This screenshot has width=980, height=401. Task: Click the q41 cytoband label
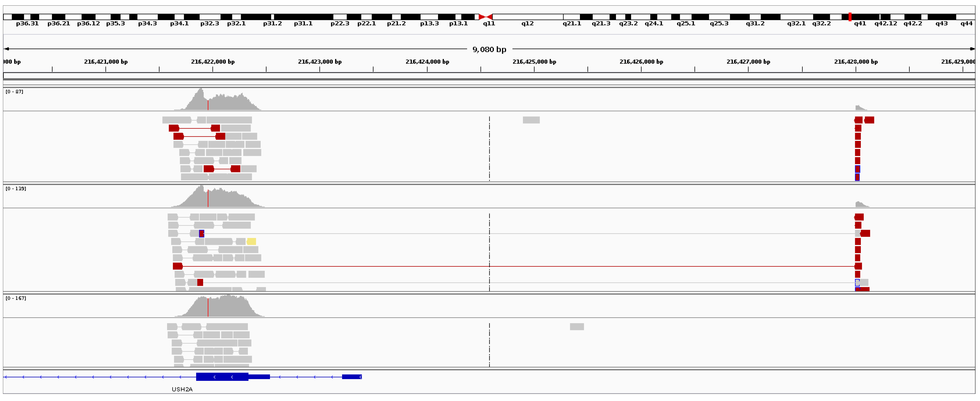pos(860,24)
